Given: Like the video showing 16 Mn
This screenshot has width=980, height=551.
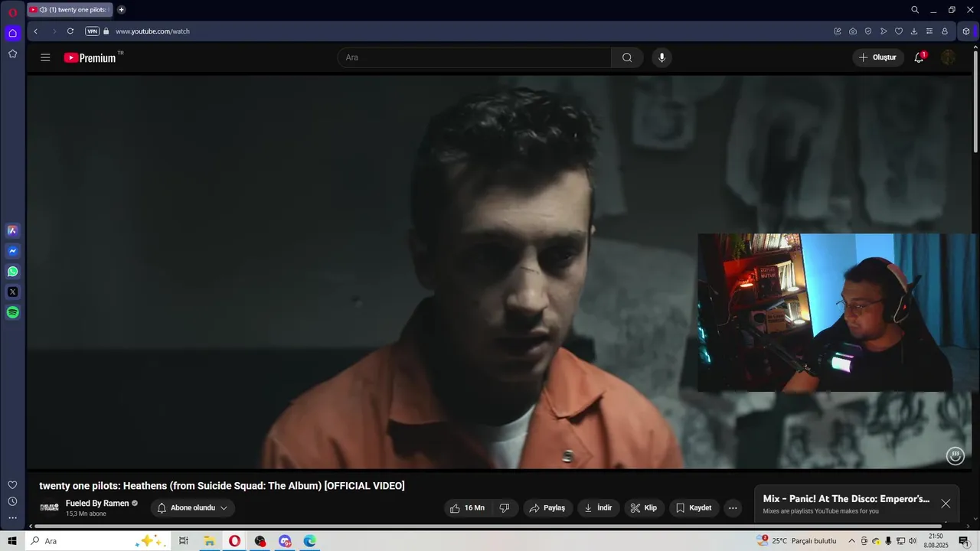Looking at the screenshot, I should coord(468,508).
